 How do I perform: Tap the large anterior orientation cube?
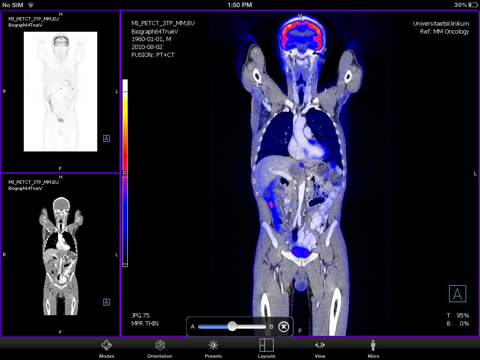[x=457, y=294]
